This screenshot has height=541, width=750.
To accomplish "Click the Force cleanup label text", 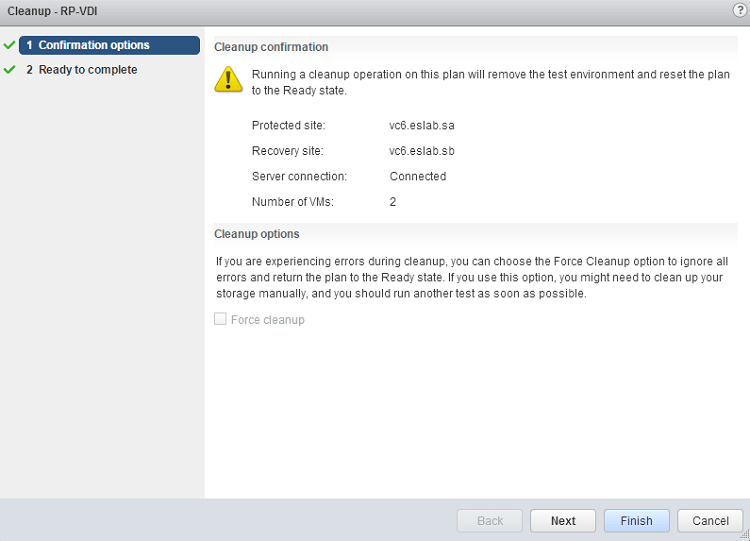I will click(267, 320).
